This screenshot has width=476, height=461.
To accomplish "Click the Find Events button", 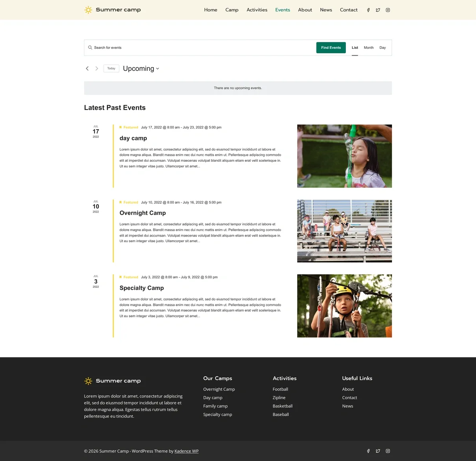I will tap(331, 48).
